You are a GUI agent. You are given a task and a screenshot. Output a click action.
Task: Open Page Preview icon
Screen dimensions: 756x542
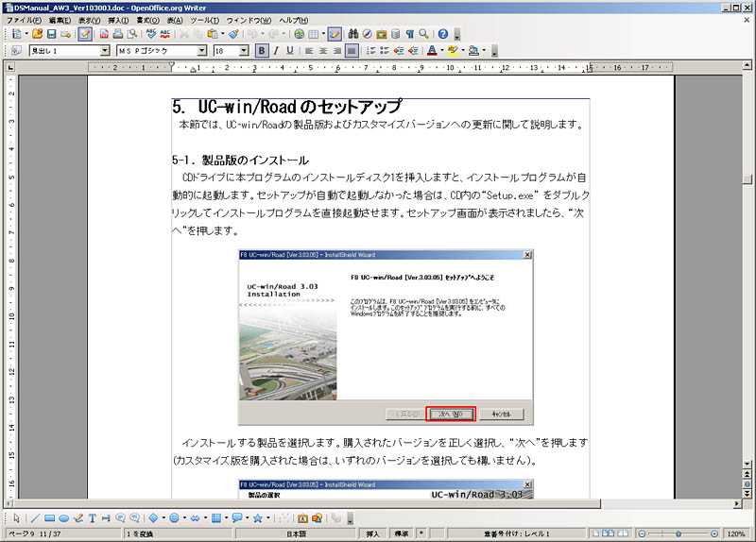(131, 34)
